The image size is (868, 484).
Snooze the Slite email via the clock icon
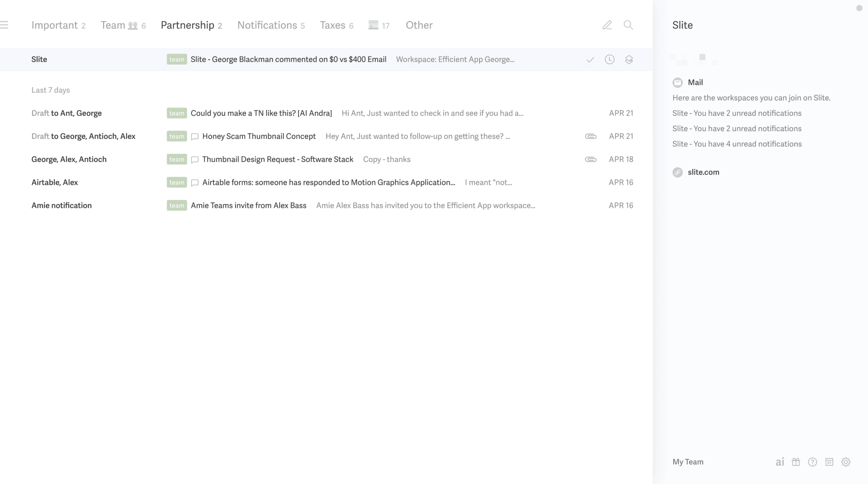point(609,59)
